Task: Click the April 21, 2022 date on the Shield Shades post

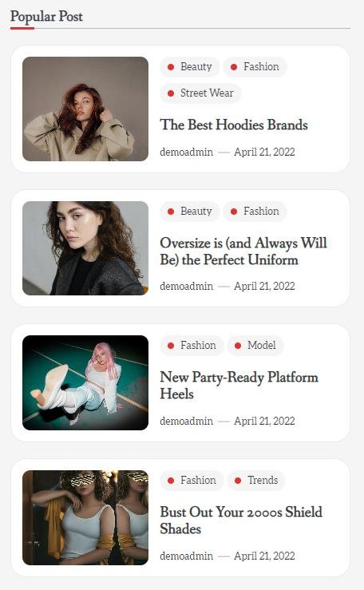Action: point(264,556)
